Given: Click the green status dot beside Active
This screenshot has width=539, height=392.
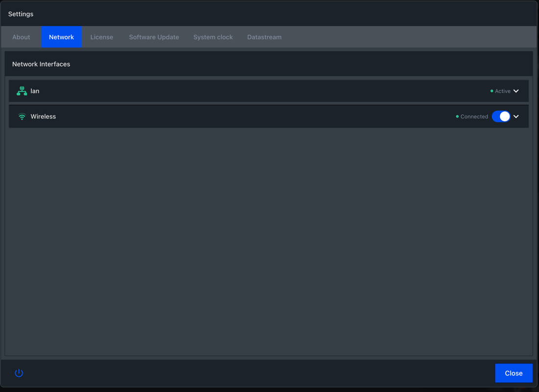Looking at the screenshot, I should tap(491, 91).
